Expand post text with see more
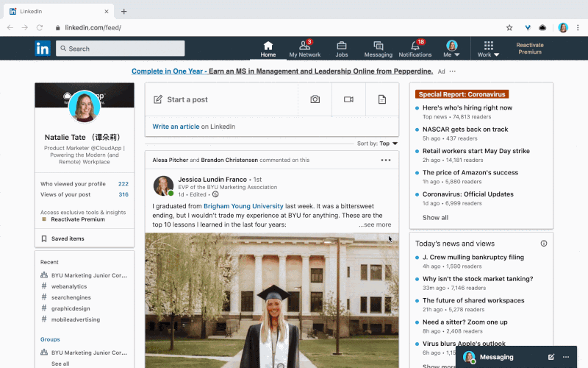This screenshot has height=368, width=588. (x=375, y=224)
